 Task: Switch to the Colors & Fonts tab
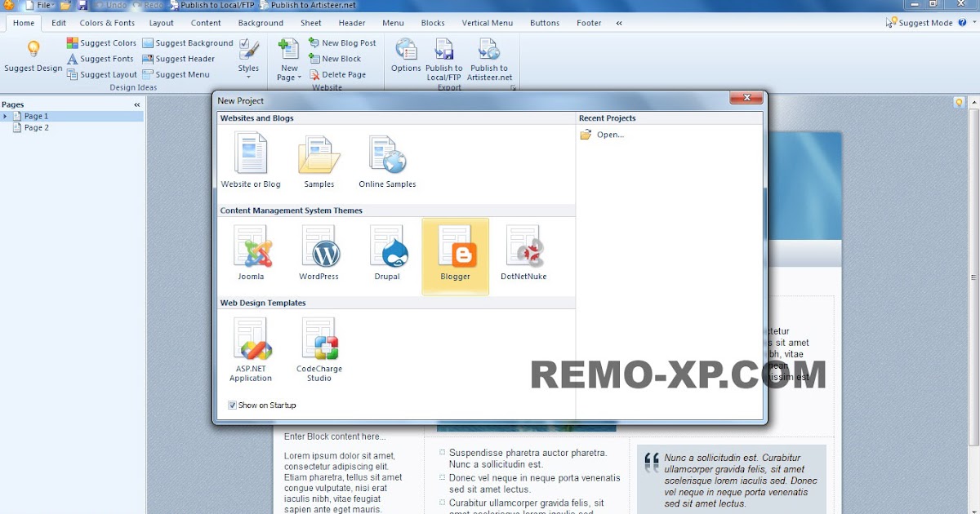(107, 23)
